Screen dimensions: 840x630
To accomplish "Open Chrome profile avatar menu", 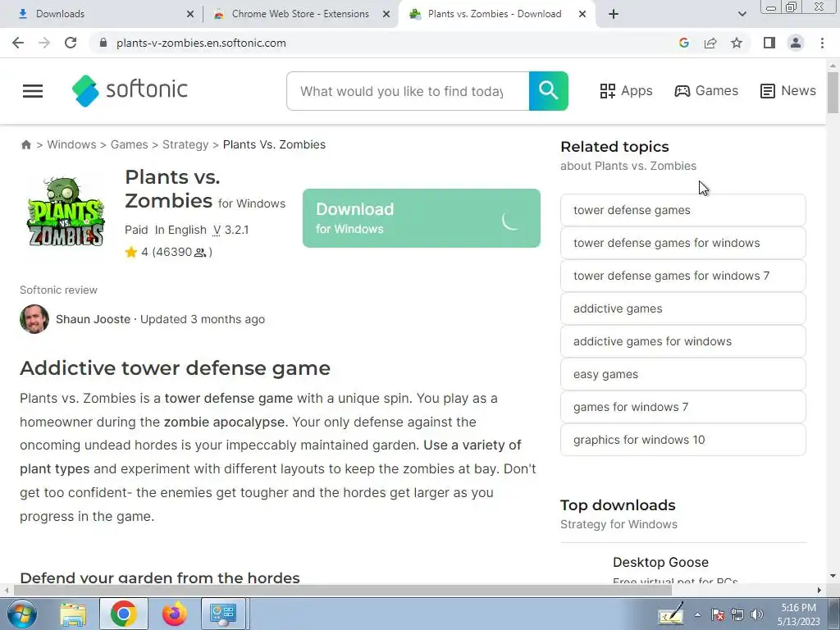I will point(796,43).
